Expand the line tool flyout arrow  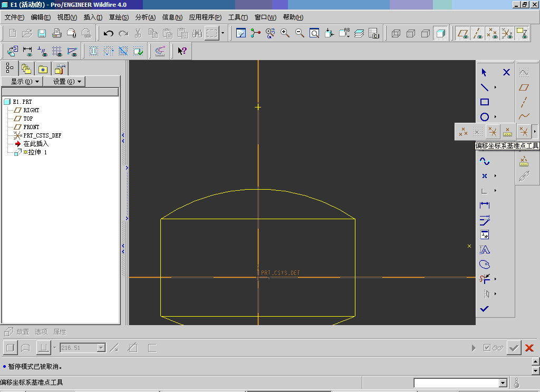point(495,87)
